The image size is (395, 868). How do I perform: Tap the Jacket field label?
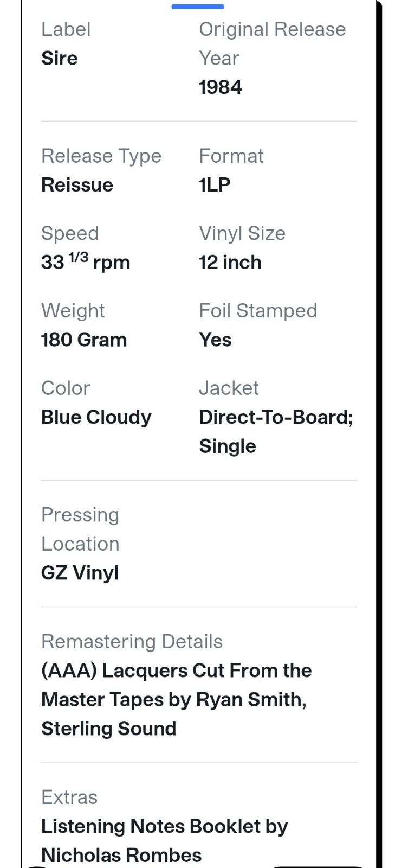pos(229,388)
